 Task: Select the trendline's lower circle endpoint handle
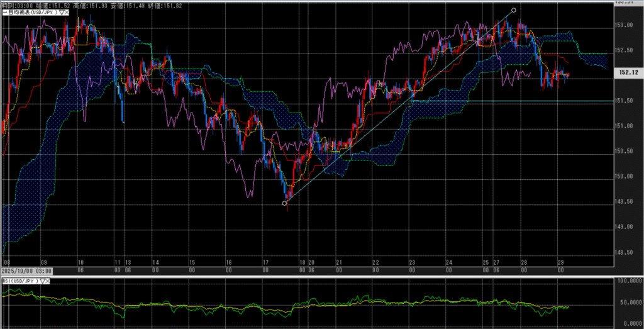click(x=284, y=203)
